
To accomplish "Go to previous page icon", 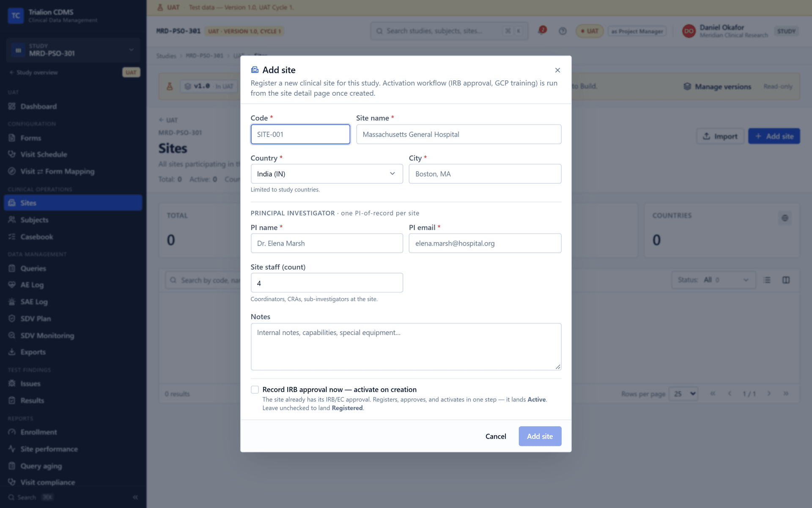I will click(x=730, y=394).
